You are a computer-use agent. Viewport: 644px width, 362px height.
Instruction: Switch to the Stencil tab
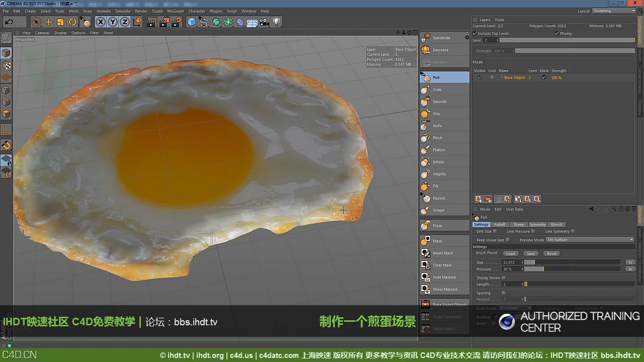click(x=556, y=225)
